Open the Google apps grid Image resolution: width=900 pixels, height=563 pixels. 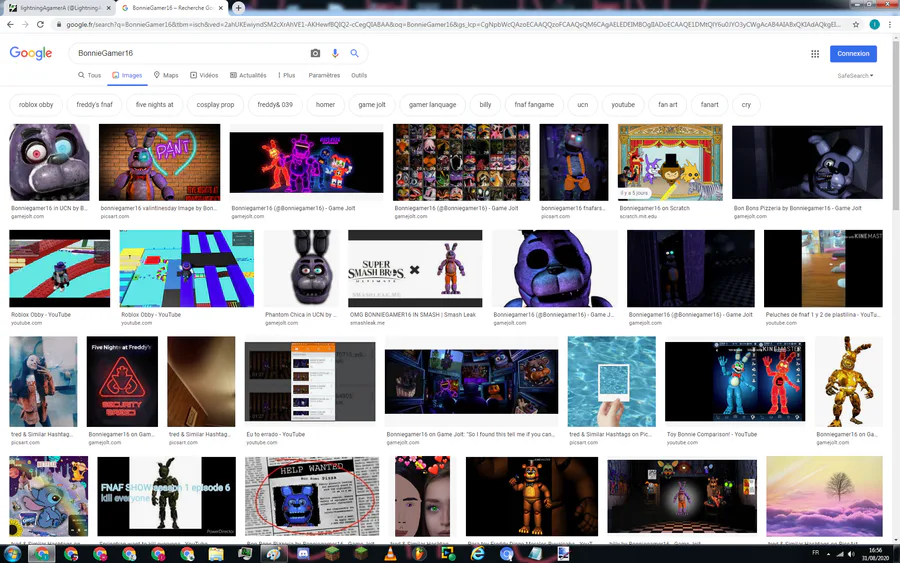pos(815,53)
